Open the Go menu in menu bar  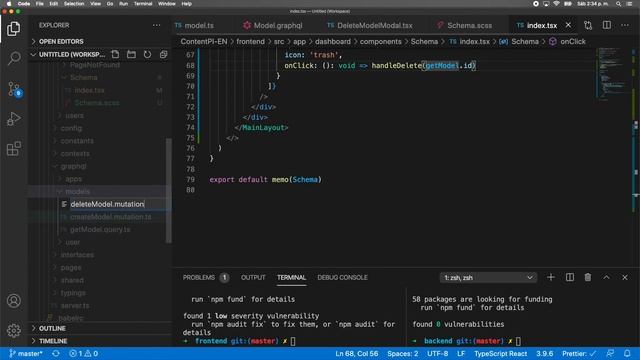[x=110, y=4]
